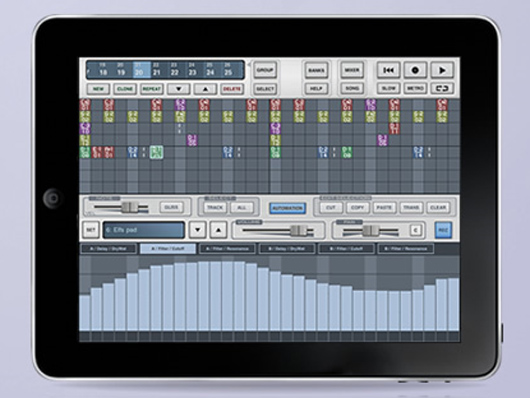Click the SET instrument button
Image resolution: width=530 pixels, height=398 pixels.
(91, 230)
